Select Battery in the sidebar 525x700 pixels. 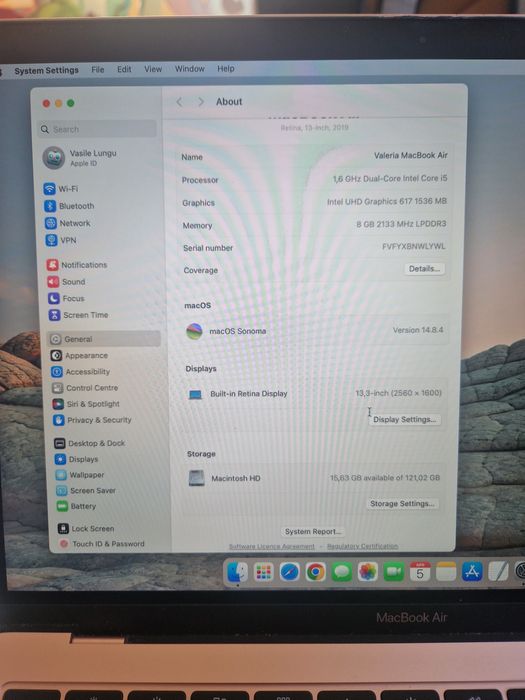click(76, 506)
